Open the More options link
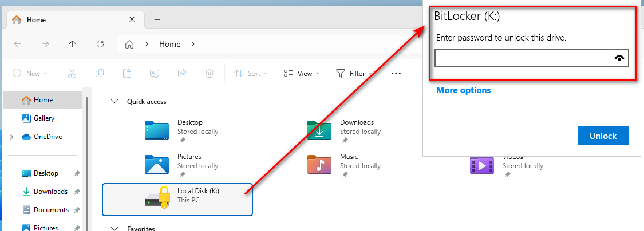The image size is (644, 231). pos(463,90)
